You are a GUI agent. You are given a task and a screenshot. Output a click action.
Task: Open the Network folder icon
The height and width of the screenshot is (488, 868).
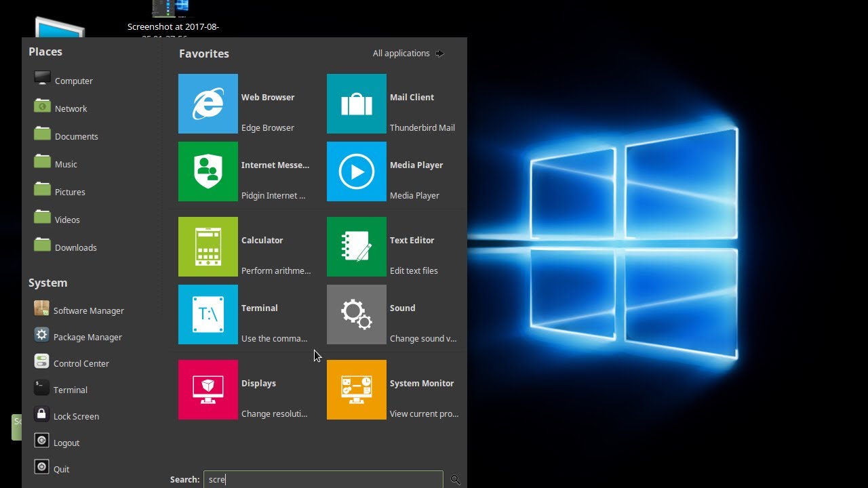(42, 106)
